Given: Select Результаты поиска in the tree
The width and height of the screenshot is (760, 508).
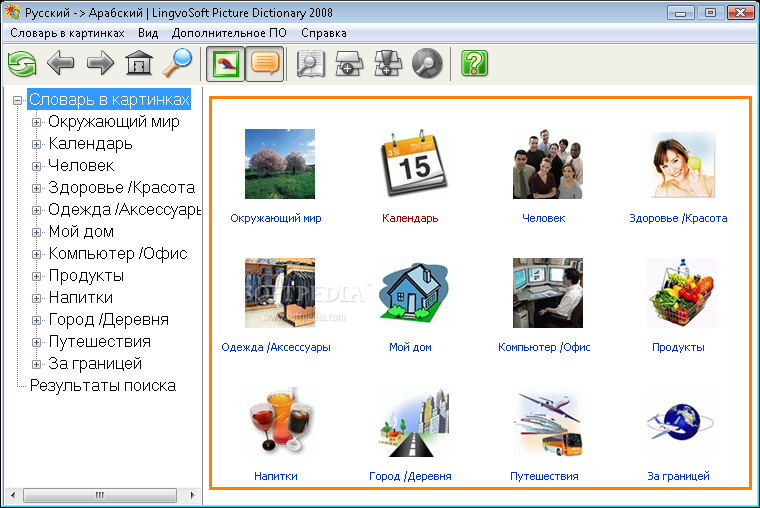Looking at the screenshot, I should pos(103,386).
